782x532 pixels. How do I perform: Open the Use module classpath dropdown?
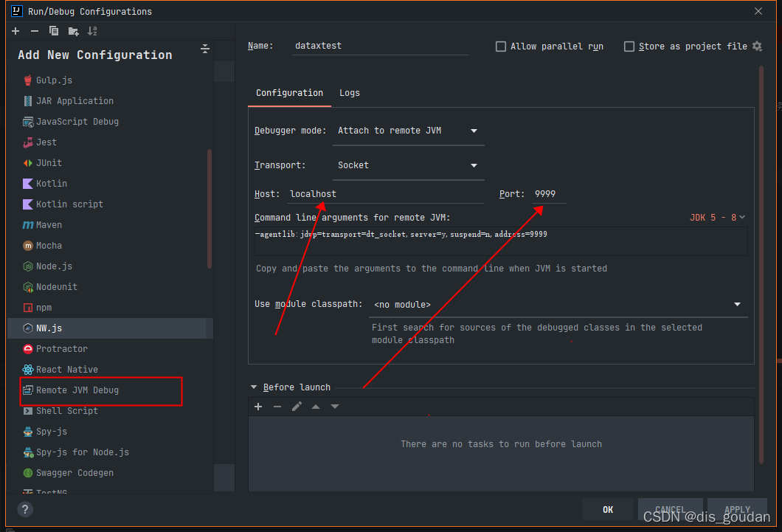[x=558, y=305]
